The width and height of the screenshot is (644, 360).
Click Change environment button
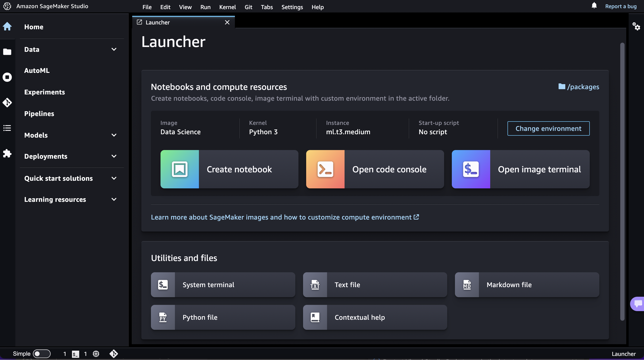pyautogui.click(x=549, y=128)
